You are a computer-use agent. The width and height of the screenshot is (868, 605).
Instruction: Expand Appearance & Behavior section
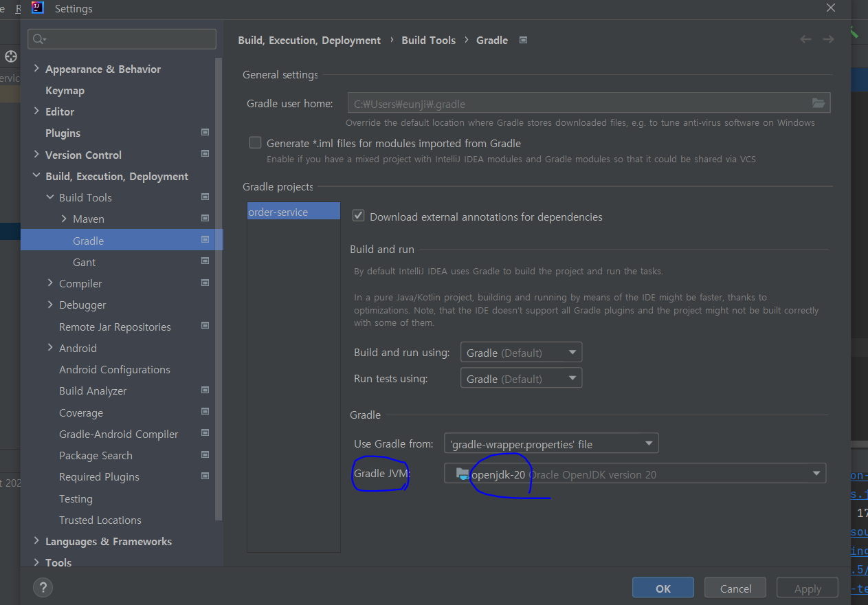click(36, 69)
